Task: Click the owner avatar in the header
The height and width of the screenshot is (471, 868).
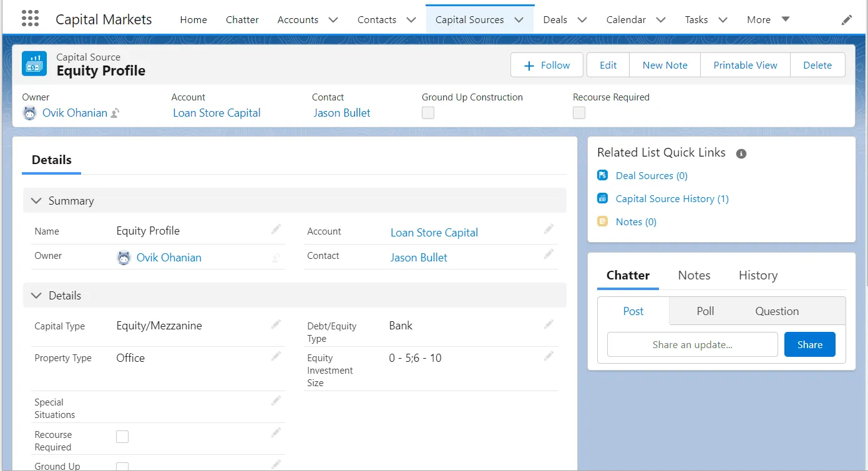Action: (29, 113)
